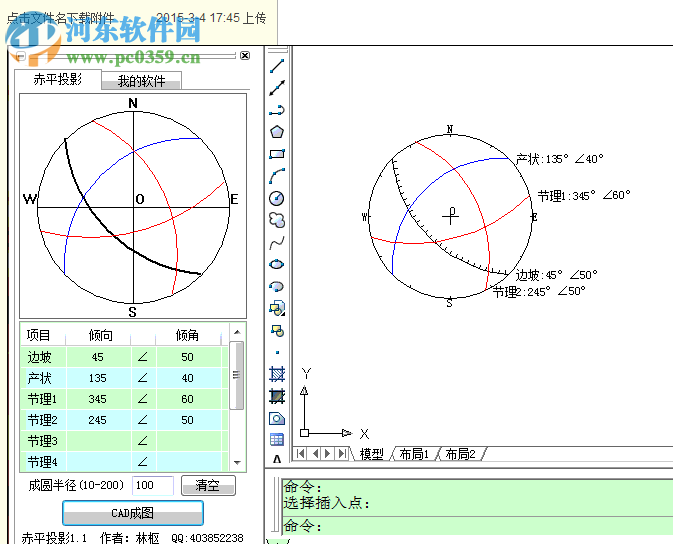Viewport: 673px width, 544px height.
Task: Select the Region tool
Action: click(x=277, y=419)
